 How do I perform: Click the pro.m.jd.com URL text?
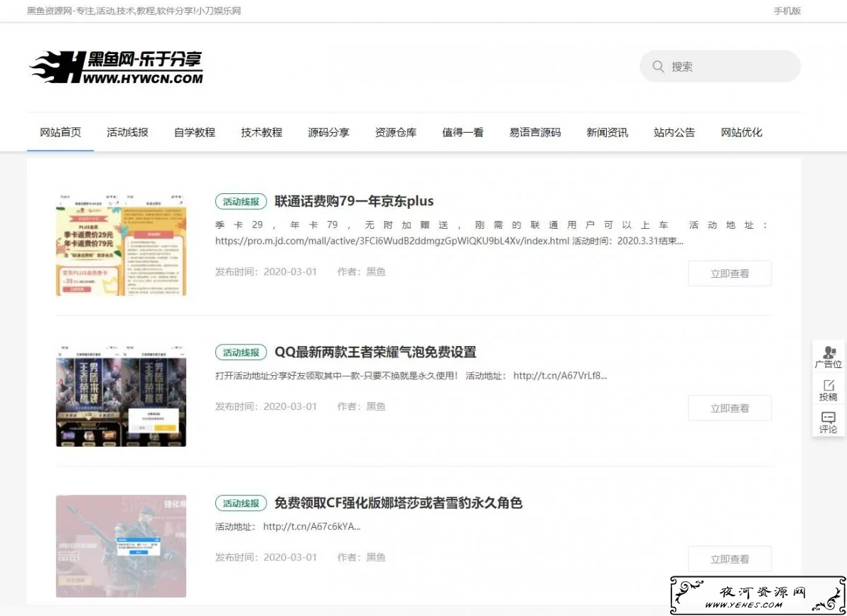pos(392,241)
